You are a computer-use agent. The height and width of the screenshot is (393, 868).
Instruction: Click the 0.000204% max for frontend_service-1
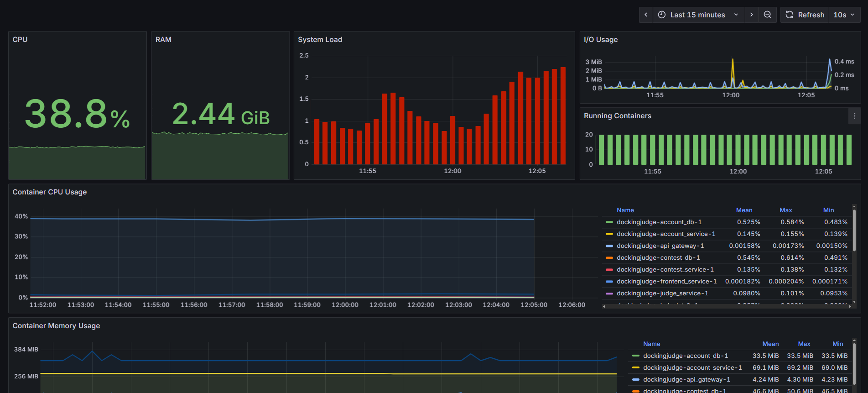(786, 281)
